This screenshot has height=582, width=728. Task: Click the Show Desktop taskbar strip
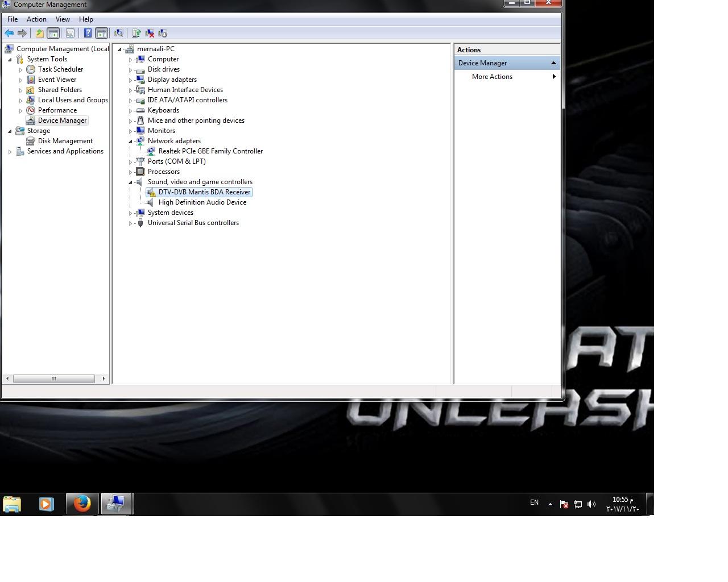(650, 504)
